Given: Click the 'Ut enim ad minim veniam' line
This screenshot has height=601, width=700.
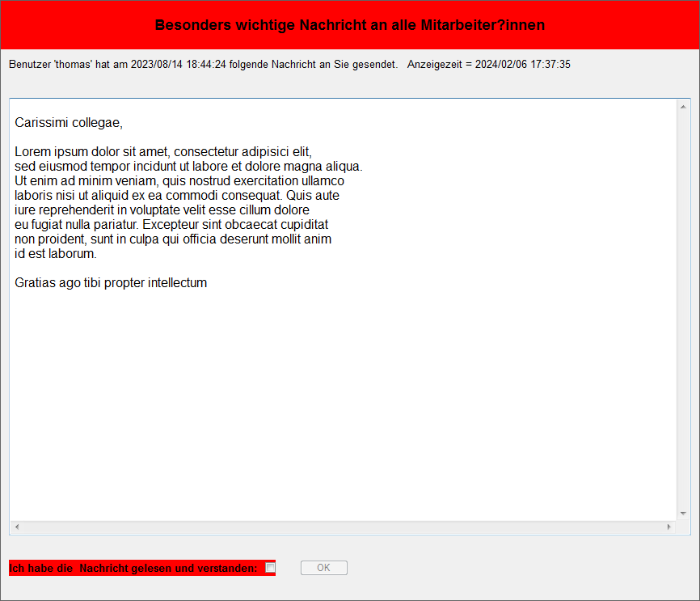Looking at the screenshot, I should [179, 181].
